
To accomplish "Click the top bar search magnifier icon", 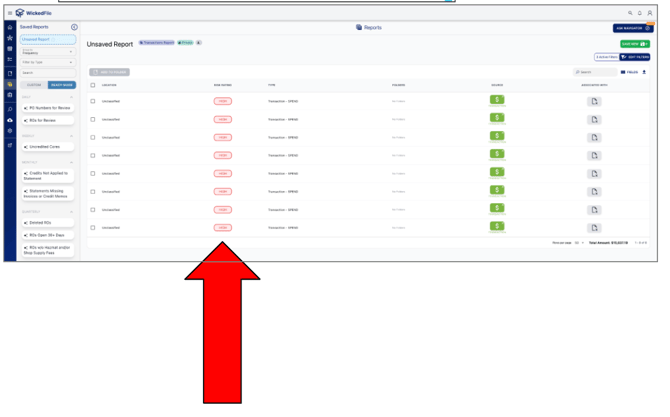I will tap(630, 13).
